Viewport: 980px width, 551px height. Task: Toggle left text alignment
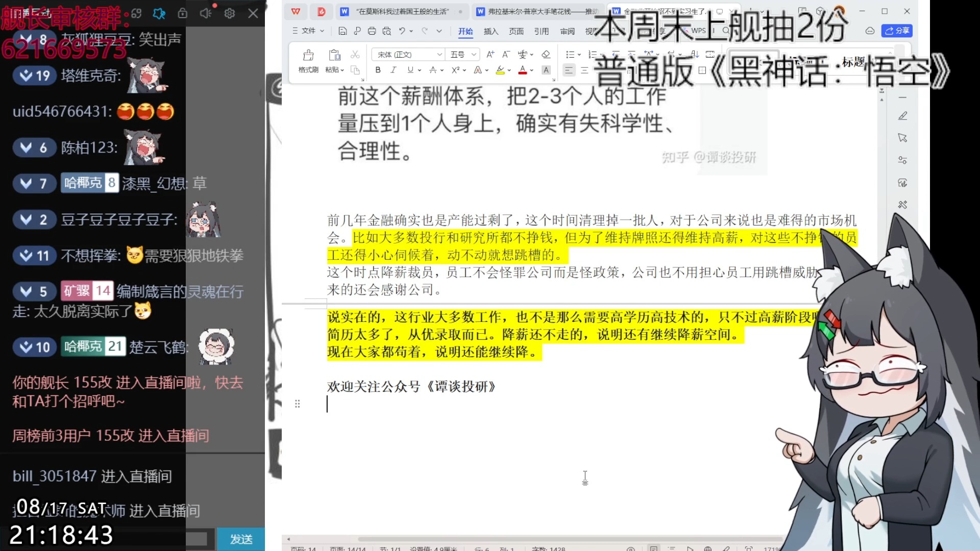tap(569, 70)
